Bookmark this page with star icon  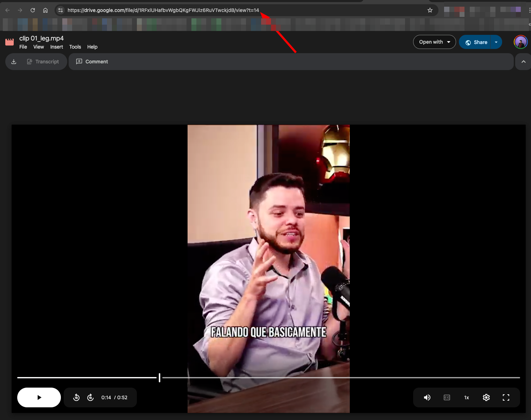(x=430, y=10)
